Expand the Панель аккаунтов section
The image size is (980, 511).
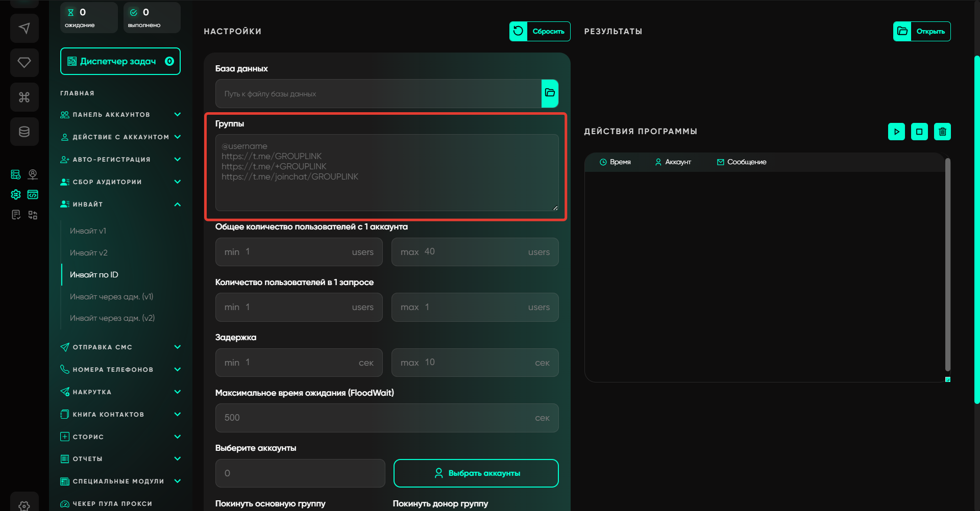tap(120, 115)
